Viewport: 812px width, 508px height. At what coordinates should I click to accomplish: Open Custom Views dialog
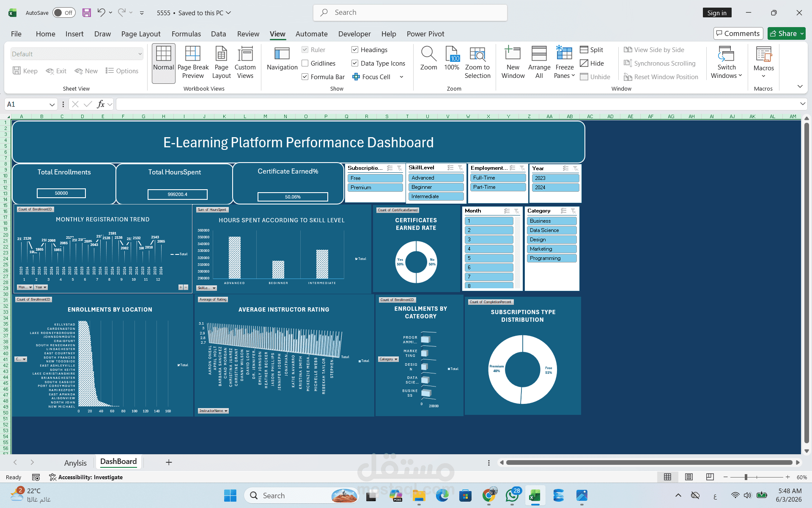(245, 63)
